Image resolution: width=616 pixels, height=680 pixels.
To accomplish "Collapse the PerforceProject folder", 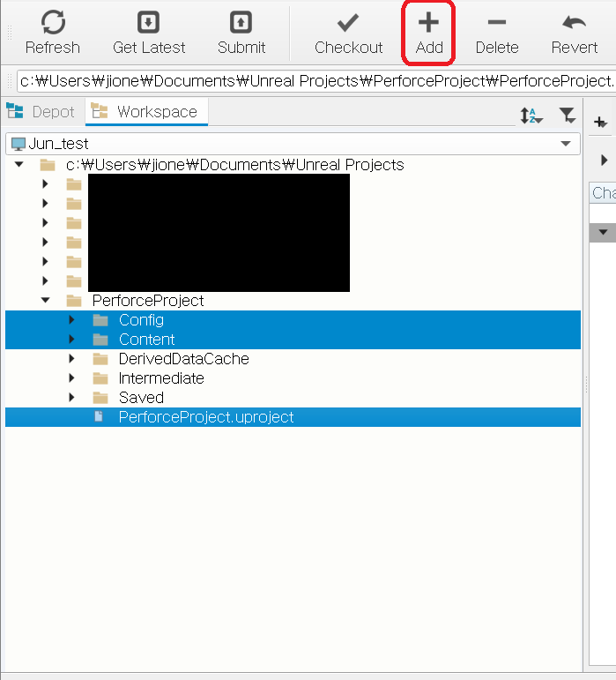I will coord(46,301).
